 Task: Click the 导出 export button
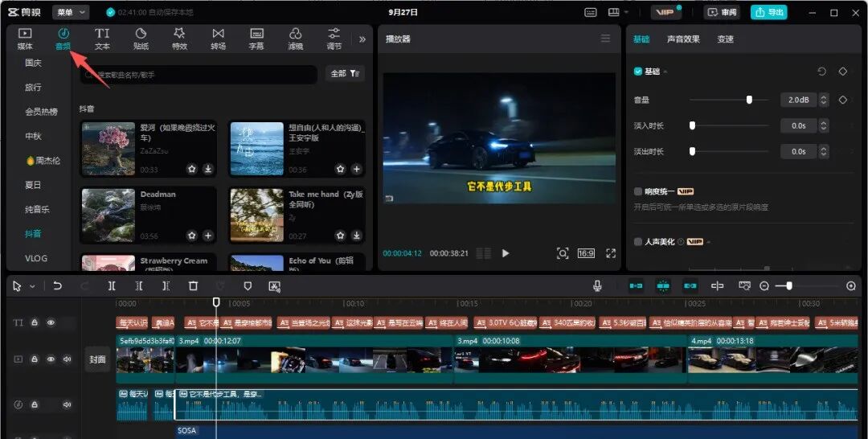pos(768,13)
